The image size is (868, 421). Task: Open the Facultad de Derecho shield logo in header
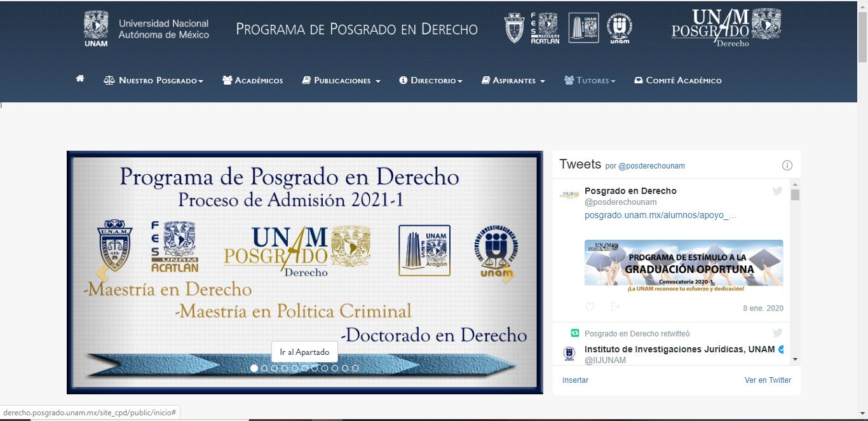tap(514, 29)
